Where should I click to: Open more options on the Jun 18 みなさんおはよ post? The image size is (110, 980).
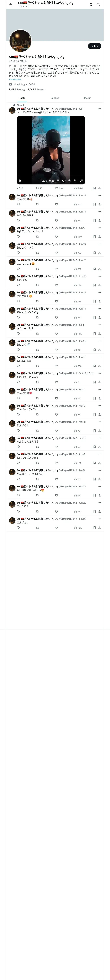click(x=99, y=212)
